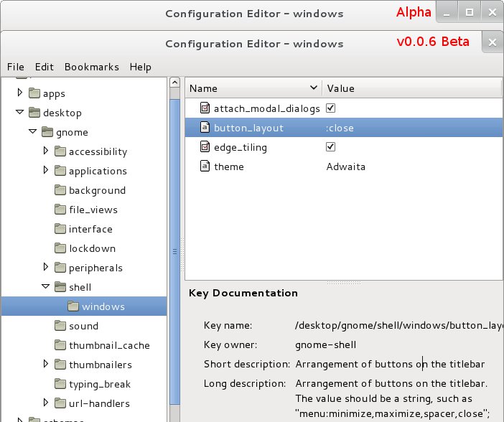Expand the peripherals tree node
Screen dimensions: 504x422
coord(46,268)
